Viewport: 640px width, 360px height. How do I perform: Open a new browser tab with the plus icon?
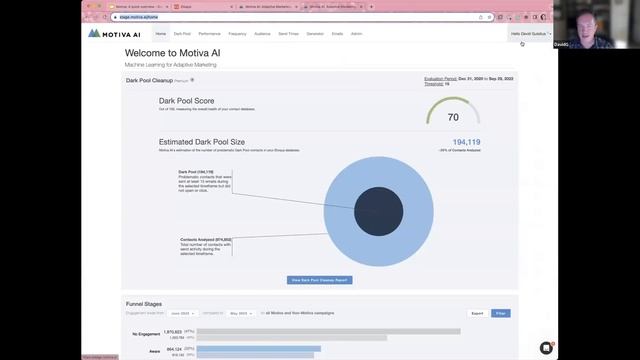371,7
